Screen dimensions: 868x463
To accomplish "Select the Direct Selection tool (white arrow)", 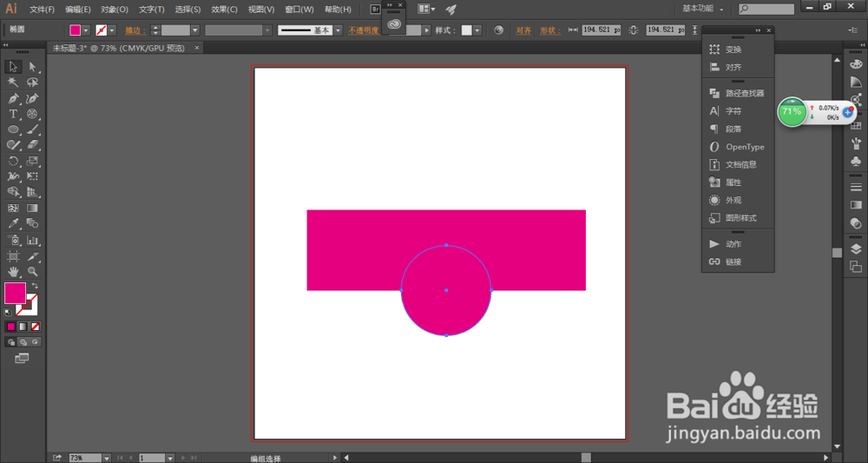I will coord(33,67).
